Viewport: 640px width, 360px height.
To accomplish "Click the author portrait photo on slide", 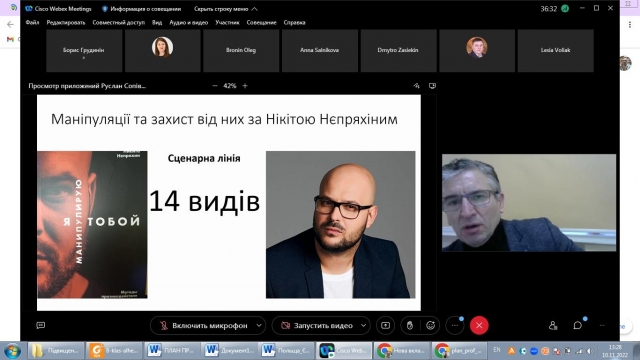I will pyautogui.click(x=340, y=224).
